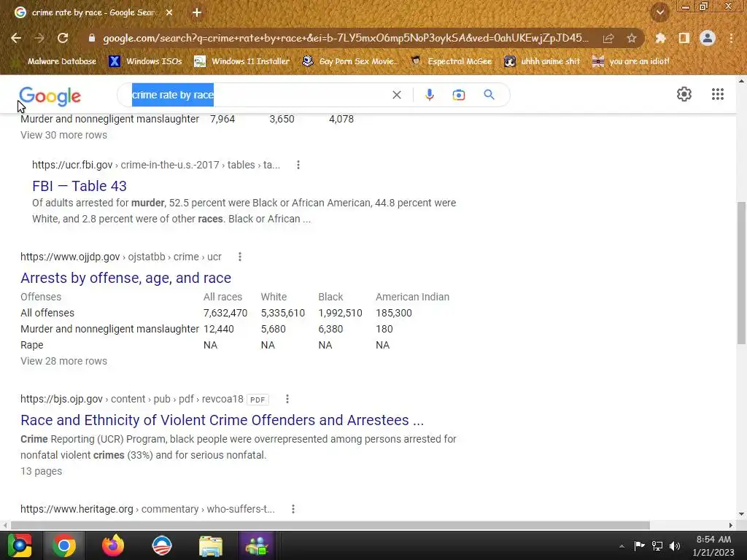Open the Extensions puzzle icon
This screenshot has height=560, width=747.
click(x=660, y=38)
